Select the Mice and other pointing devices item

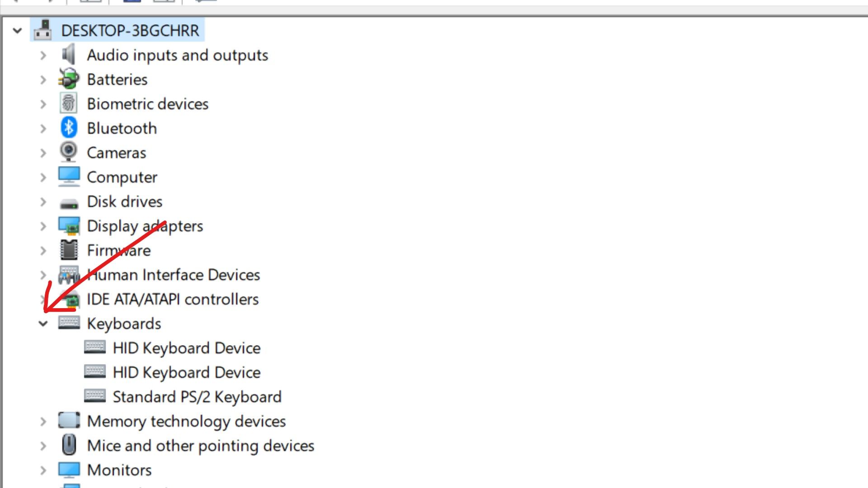click(x=200, y=446)
